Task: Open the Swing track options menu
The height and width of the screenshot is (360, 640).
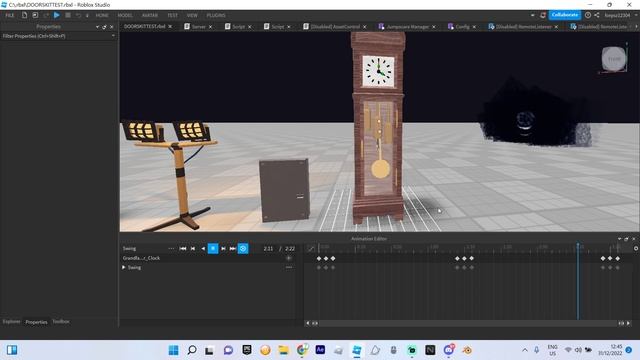Action: point(289,267)
